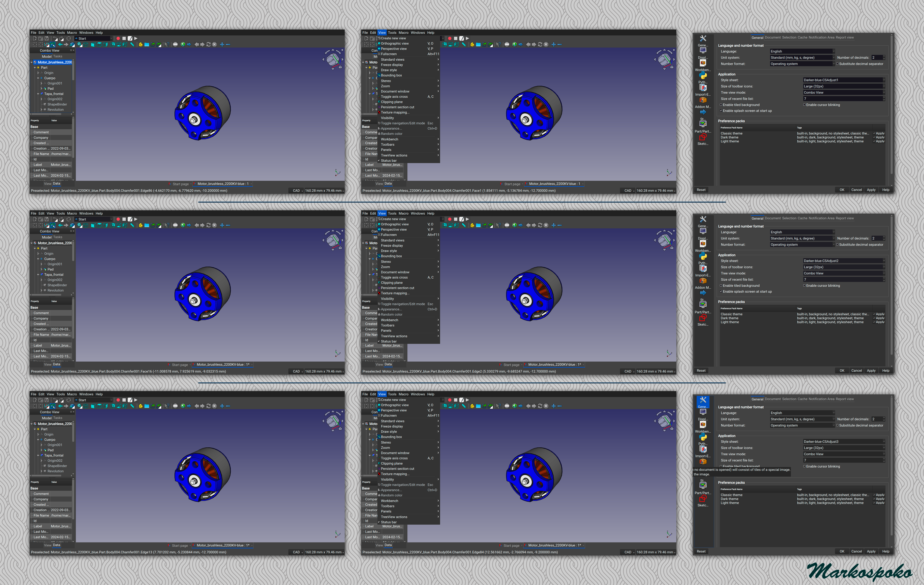Click OK button in CSAdjust1 preferences dialog
This screenshot has height=585, width=924.
pos(842,190)
